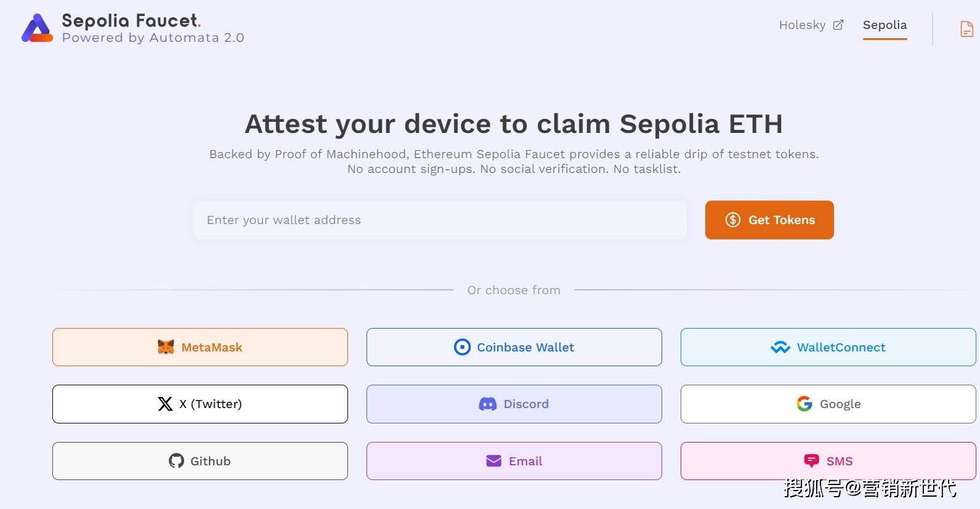Click the Discord logo icon
980x509 pixels.
click(488, 404)
